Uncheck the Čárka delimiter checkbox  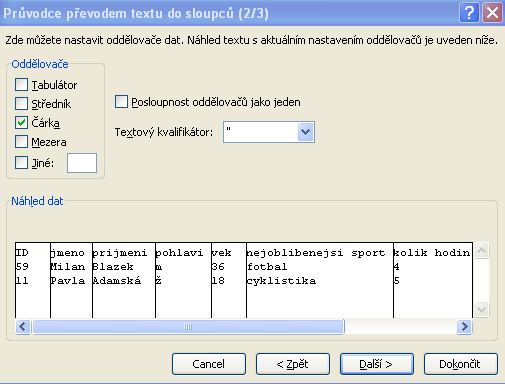click(21, 123)
